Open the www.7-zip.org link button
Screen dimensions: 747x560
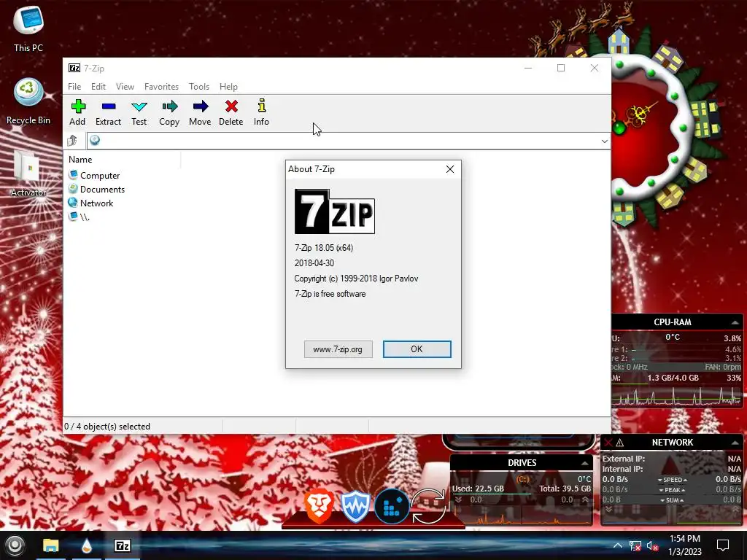(338, 349)
